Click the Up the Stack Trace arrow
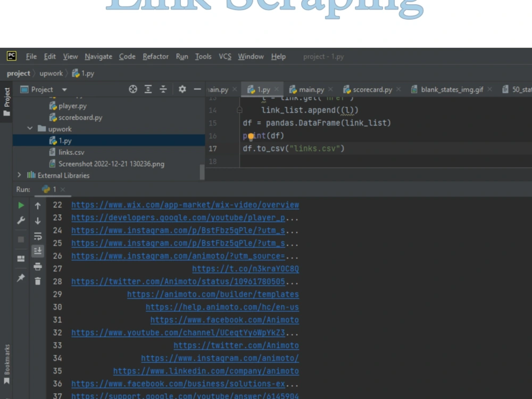The width and height of the screenshot is (532, 399). pyautogui.click(x=38, y=205)
